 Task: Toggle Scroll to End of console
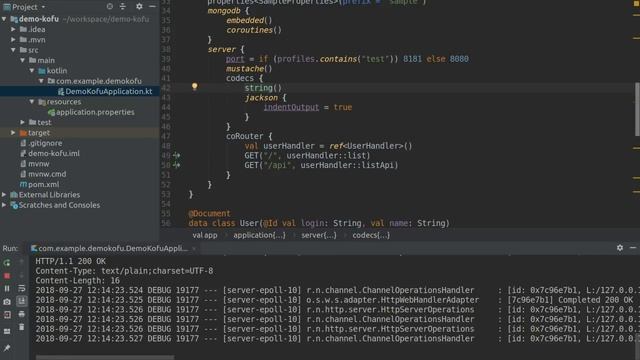(x=22, y=301)
